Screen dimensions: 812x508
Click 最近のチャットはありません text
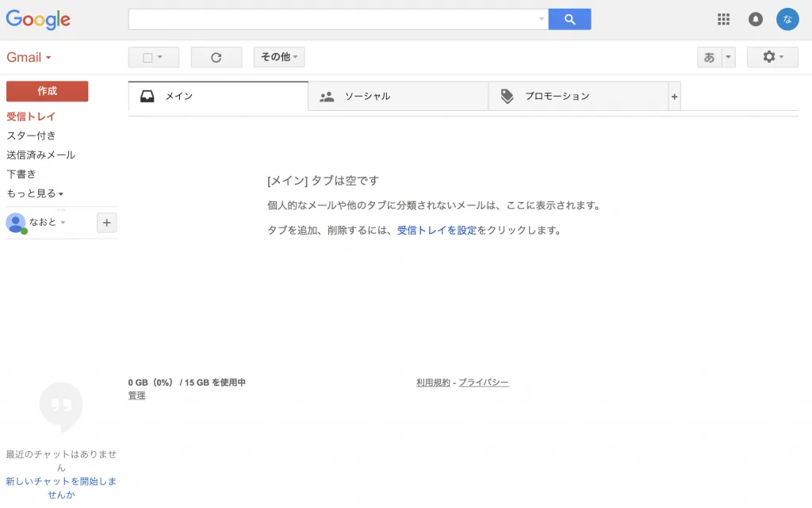click(61, 460)
